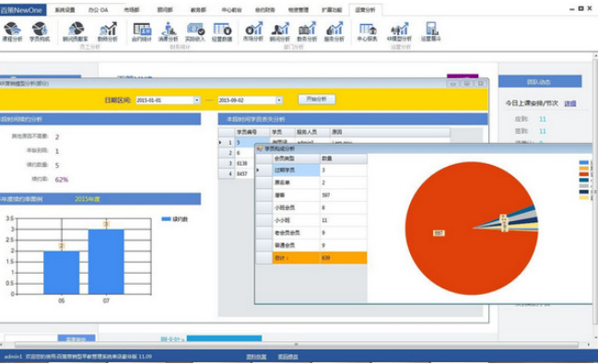Viewport: 598px width, 364px height.
Task: Select row 2 with student number 6
Action: pyautogui.click(x=237, y=153)
